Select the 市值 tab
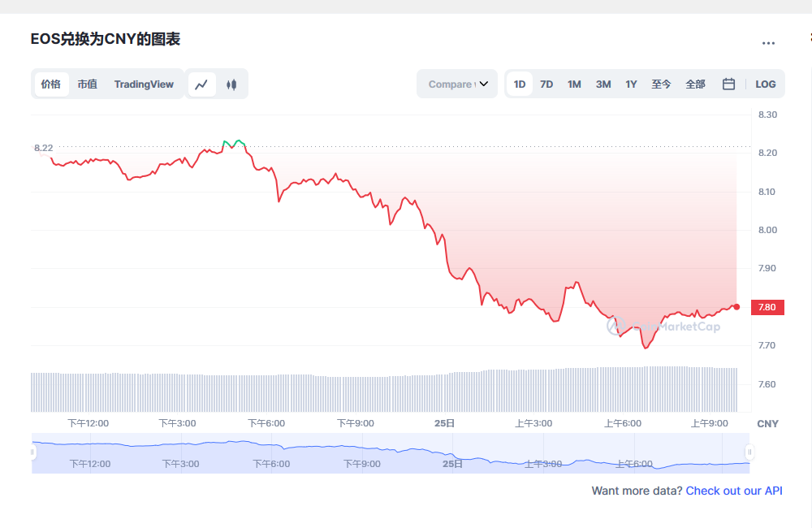 [88, 84]
